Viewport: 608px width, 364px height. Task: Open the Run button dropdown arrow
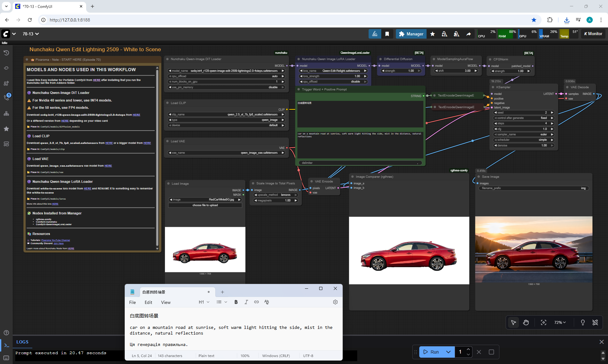448,352
